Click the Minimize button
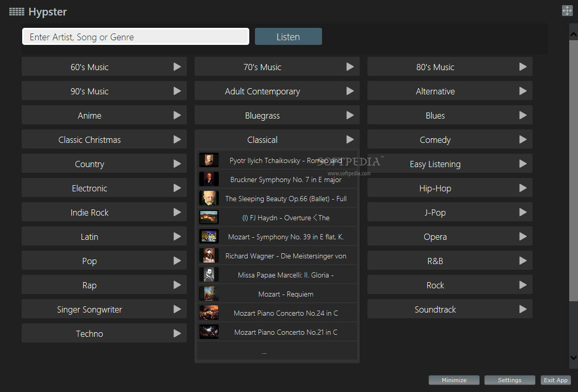Viewport: 578px width, 392px height. [x=454, y=380]
